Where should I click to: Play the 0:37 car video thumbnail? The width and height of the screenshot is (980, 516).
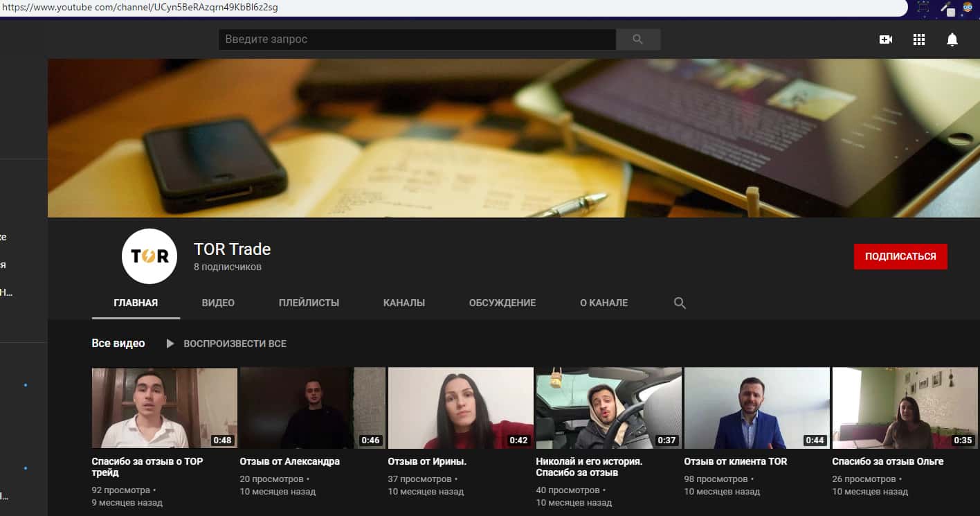[x=608, y=407]
